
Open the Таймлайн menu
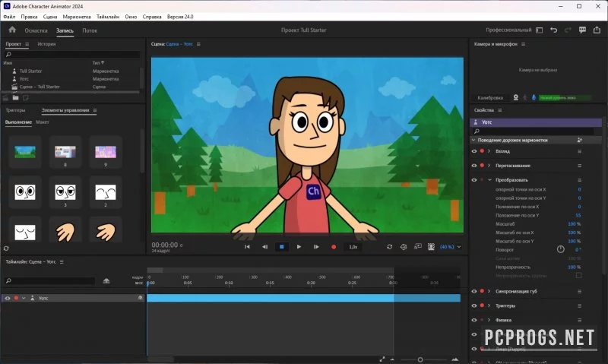click(108, 17)
